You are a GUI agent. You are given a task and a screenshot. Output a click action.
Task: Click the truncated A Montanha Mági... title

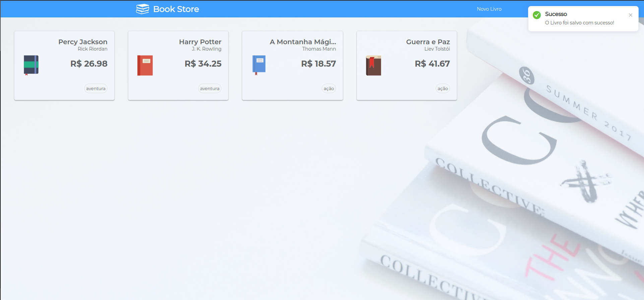pos(303,42)
